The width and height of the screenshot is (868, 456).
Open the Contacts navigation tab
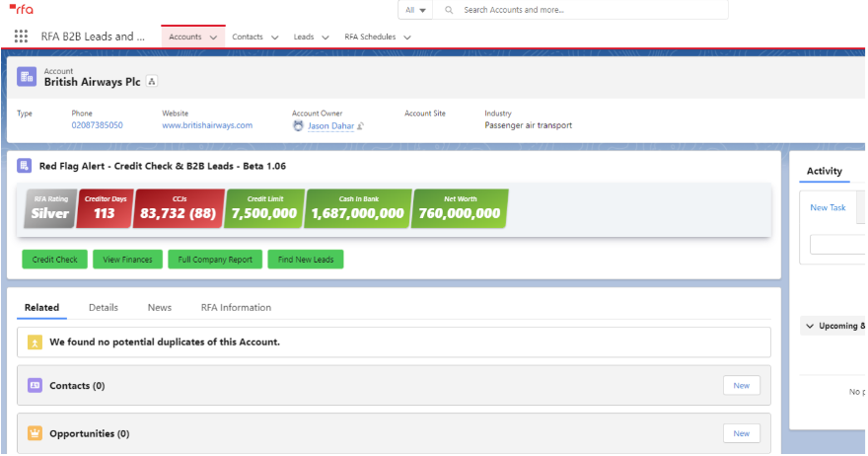[x=248, y=37]
